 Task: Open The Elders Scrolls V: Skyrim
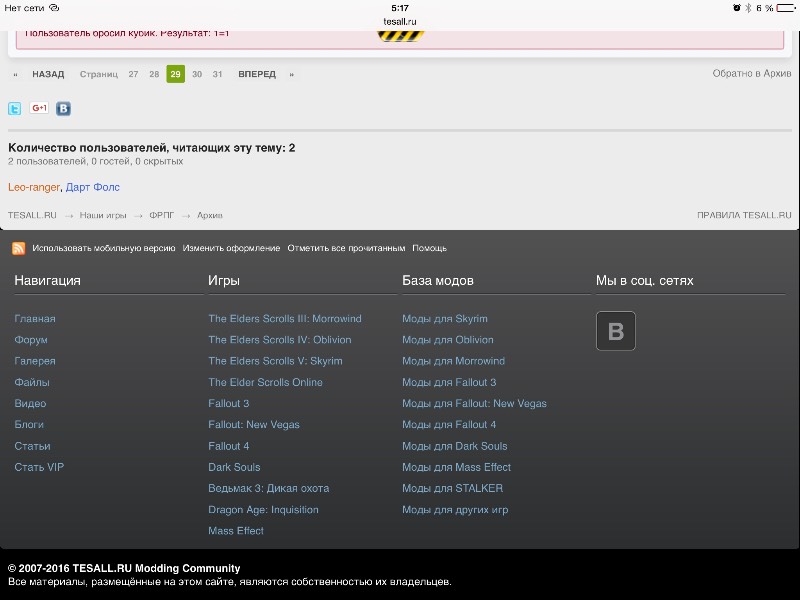tap(275, 361)
